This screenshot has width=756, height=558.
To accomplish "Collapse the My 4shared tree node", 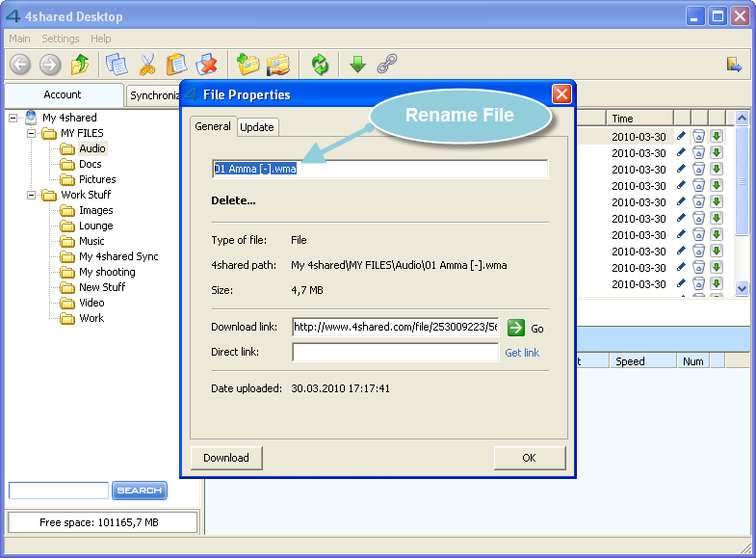I will (x=13, y=118).
